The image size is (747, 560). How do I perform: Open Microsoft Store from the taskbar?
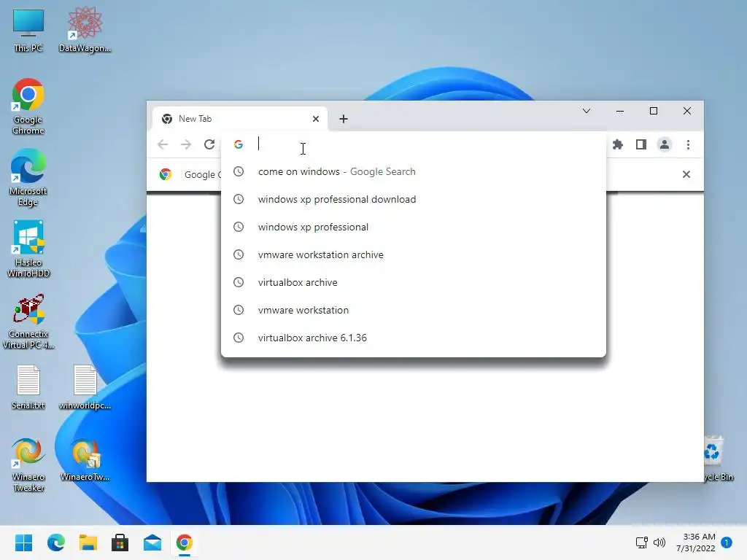120,542
